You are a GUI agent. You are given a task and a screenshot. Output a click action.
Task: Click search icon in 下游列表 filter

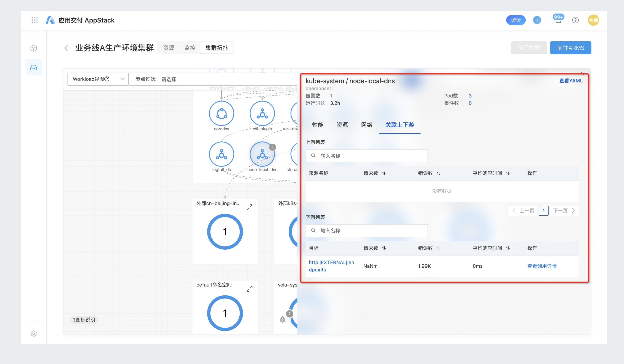[x=313, y=230]
